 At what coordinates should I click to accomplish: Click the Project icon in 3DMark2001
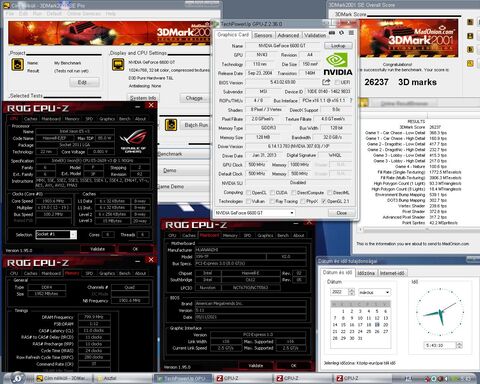18,64
